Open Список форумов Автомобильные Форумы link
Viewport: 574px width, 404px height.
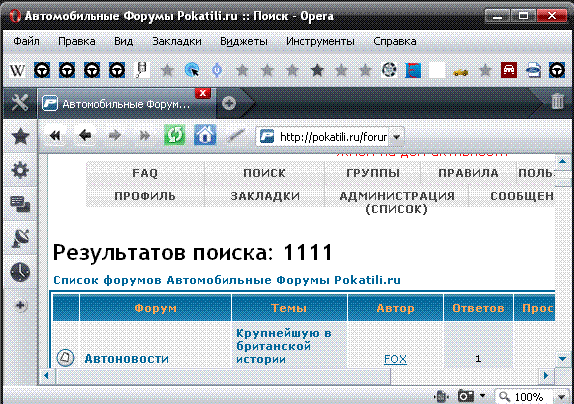point(227,280)
